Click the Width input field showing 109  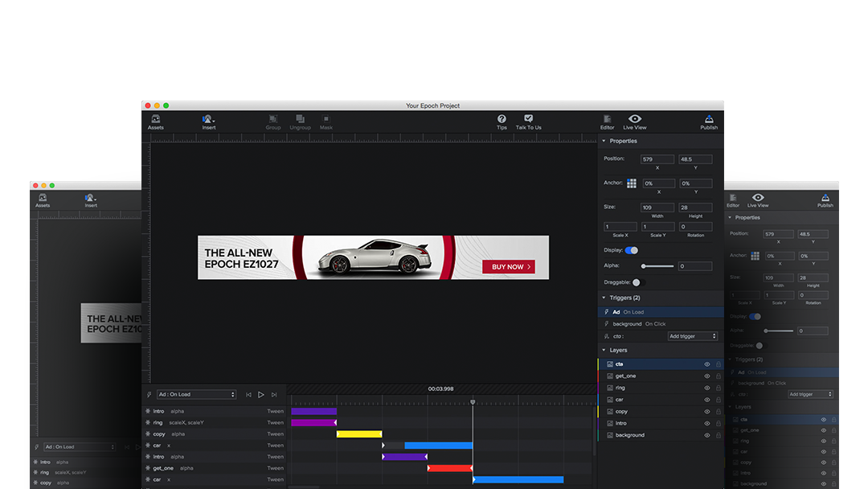(657, 207)
